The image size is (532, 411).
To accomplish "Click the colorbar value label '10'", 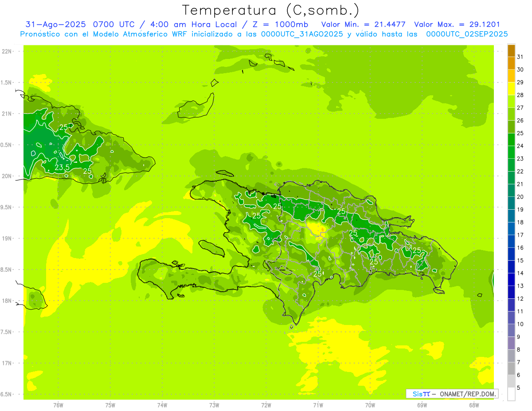I will 520,324.
